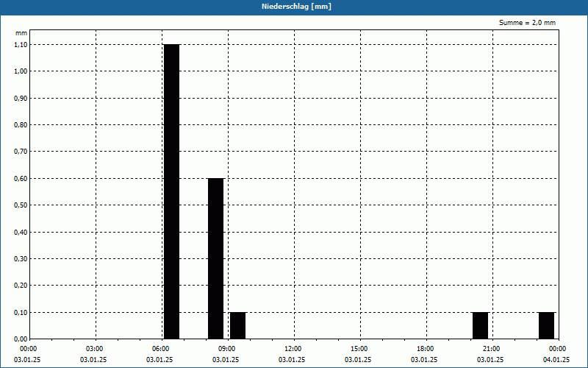Screen dimensions: 588x368
Task: Select the 0,90 y-axis label
Action: [21, 99]
